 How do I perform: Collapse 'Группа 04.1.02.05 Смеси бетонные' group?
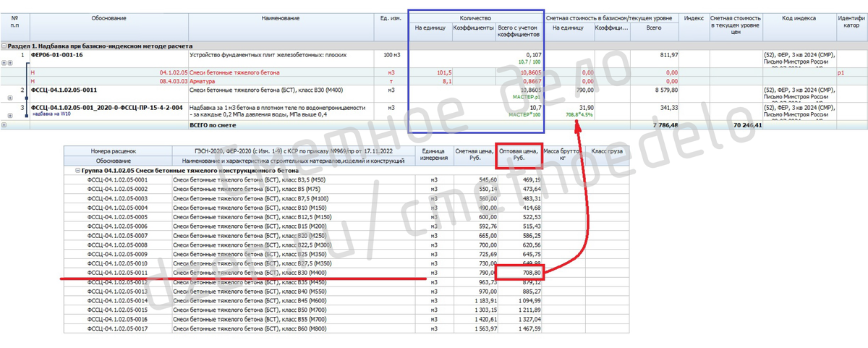(77, 171)
